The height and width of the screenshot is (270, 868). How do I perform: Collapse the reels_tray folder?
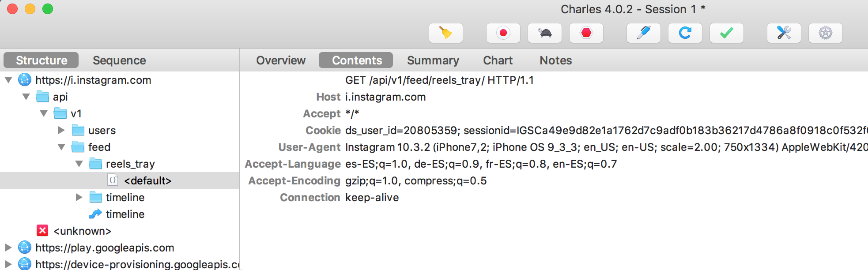click(x=79, y=164)
